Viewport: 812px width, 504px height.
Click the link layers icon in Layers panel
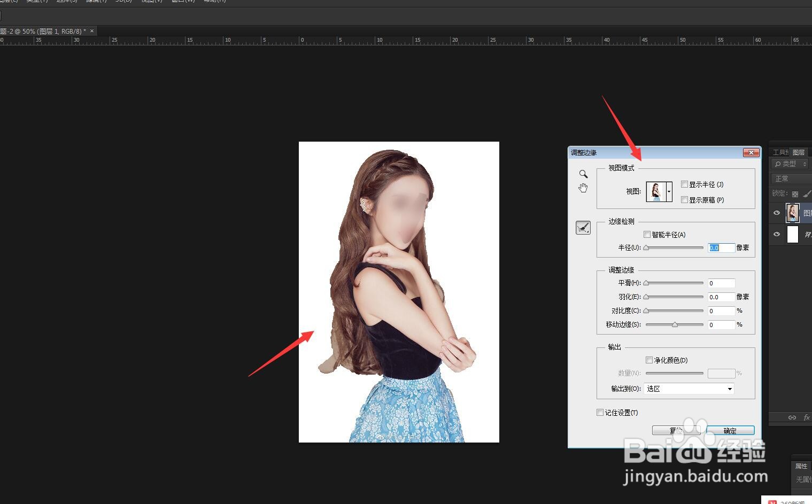tap(792, 417)
